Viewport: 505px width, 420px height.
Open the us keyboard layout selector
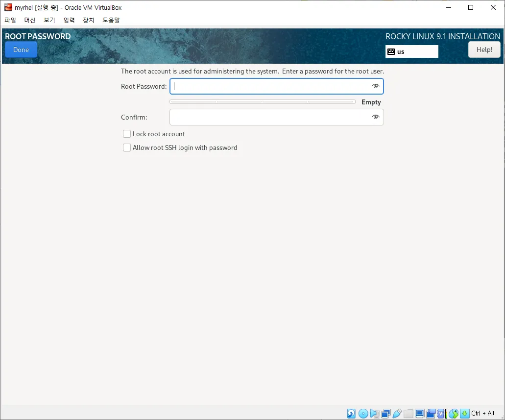pyautogui.click(x=411, y=51)
